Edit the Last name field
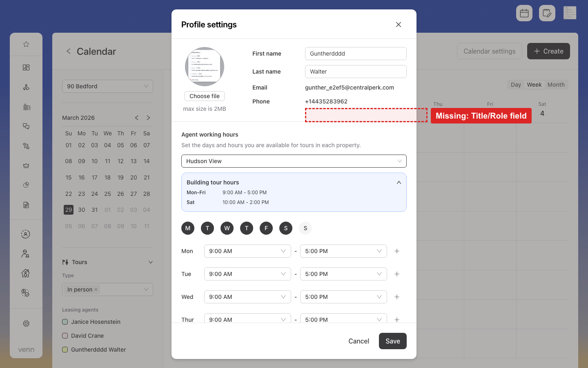The height and width of the screenshot is (368, 588). tap(356, 72)
